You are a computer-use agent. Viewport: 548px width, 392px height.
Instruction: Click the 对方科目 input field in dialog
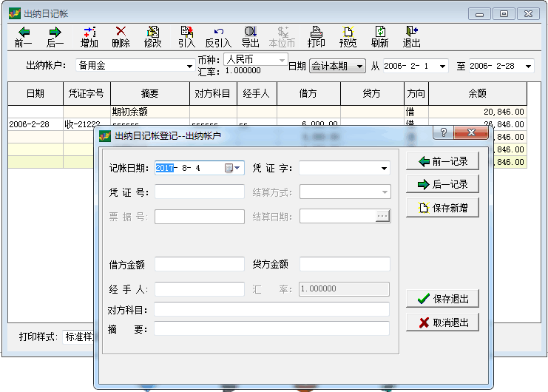click(272, 310)
